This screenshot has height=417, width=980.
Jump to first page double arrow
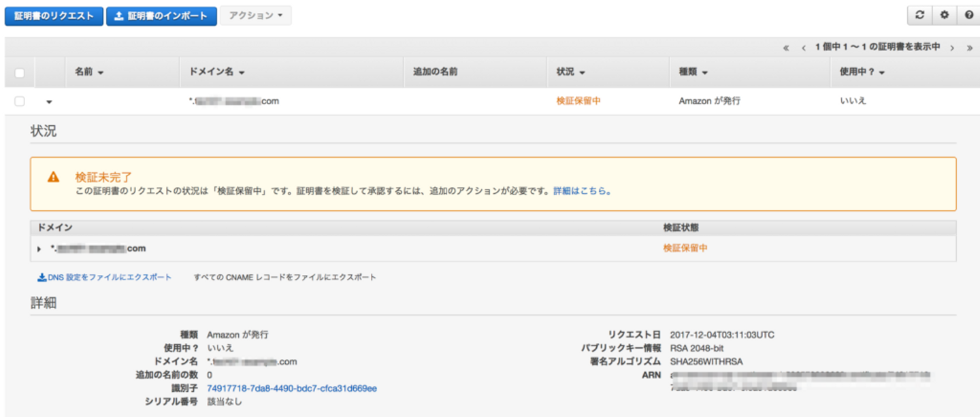click(x=786, y=48)
